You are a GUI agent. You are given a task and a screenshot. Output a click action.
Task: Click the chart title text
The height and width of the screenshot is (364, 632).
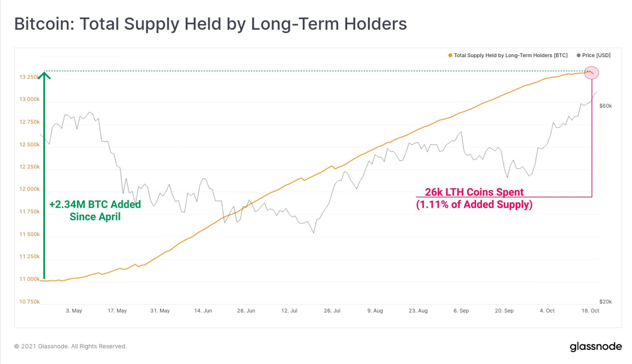coord(211,24)
